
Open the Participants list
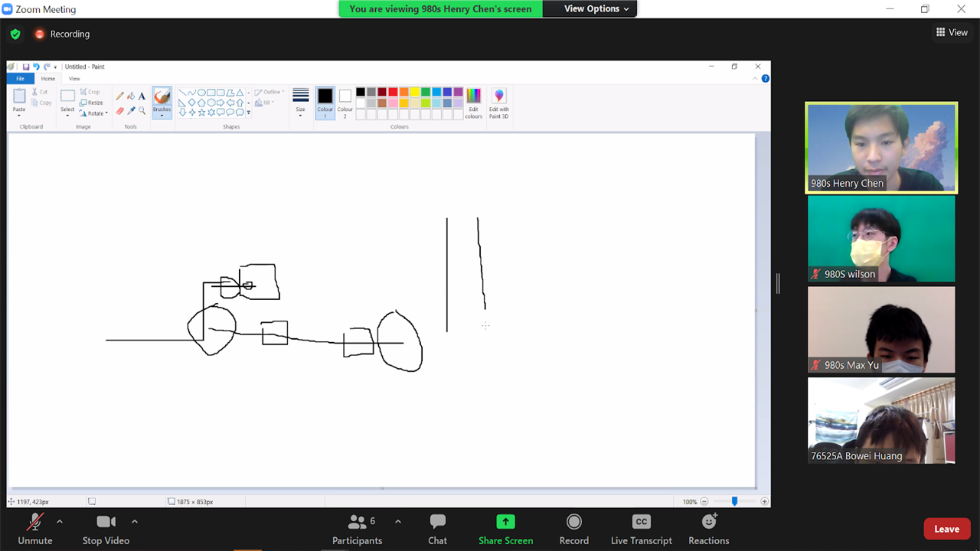[x=357, y=522]
